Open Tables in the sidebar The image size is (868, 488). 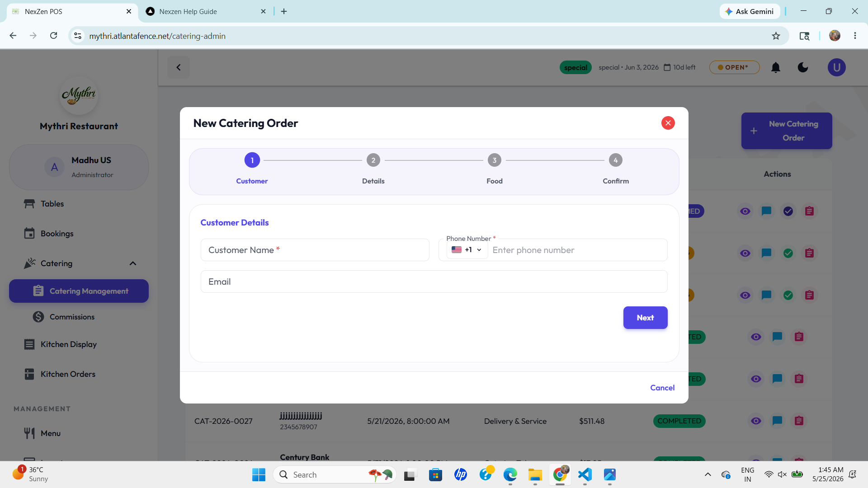click(79, 204)
